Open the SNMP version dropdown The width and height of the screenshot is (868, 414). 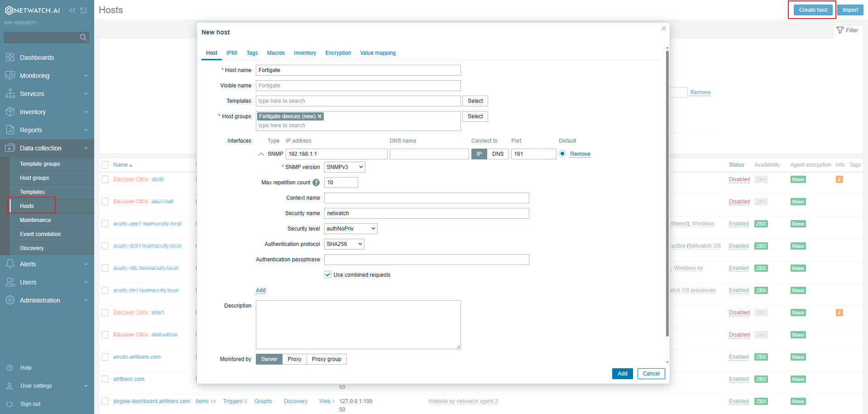344,167
